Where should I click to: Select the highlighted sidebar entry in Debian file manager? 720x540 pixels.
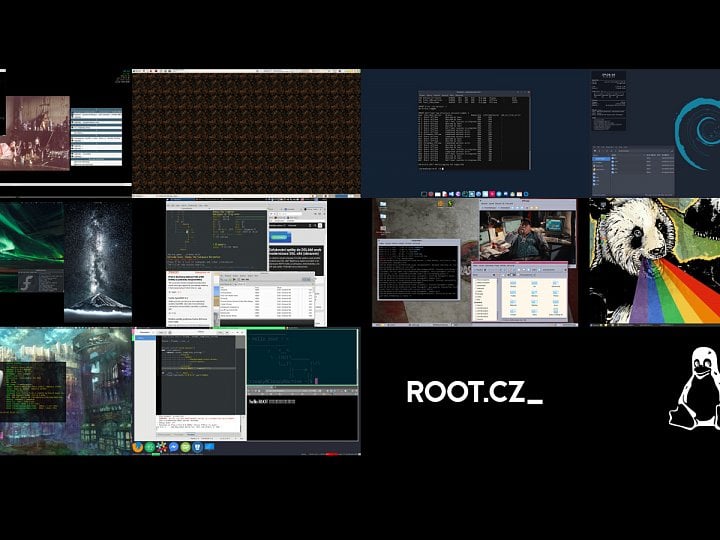pos(601,158)
